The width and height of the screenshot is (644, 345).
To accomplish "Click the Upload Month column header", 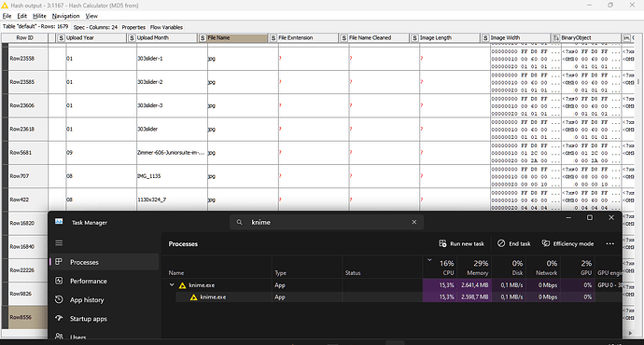I will click(x=162, y=37).
